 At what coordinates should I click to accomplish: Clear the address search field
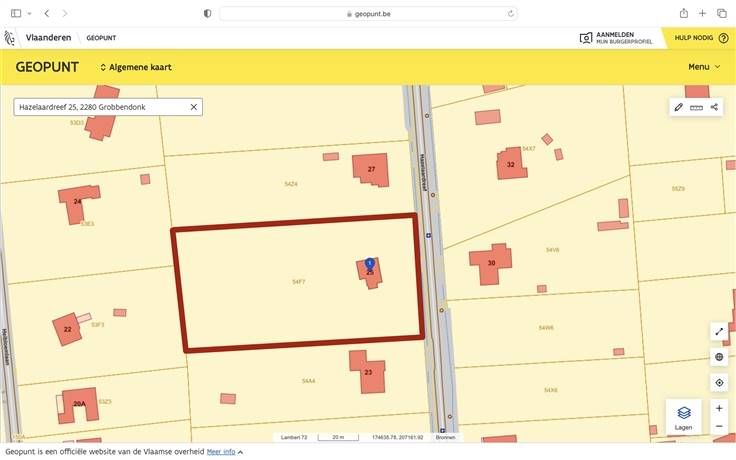(x=193, y=106)
